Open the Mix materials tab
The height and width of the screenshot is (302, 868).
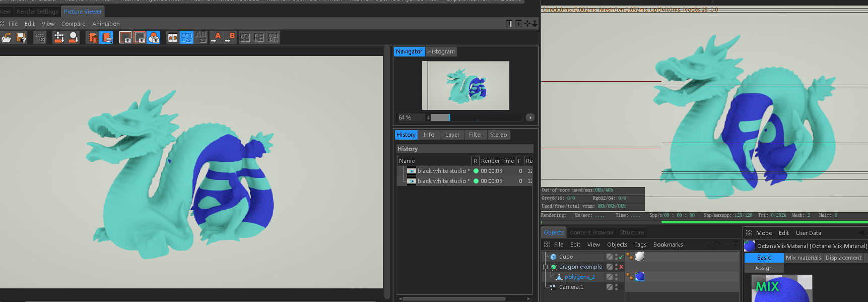(804, 258)
